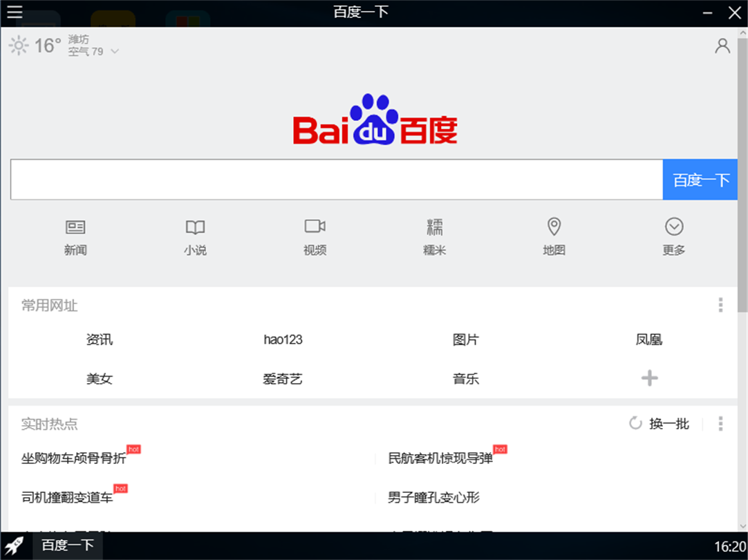Viewport: 748px width, 560px height.
Task: Click the scrollbar up arrow
Action: [x=742, y=32]
